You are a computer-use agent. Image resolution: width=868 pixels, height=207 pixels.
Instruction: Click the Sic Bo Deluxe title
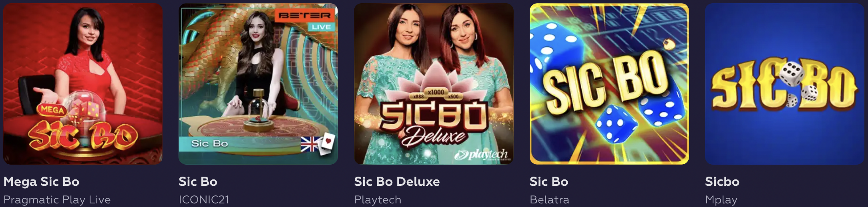[x=397, y=181]
